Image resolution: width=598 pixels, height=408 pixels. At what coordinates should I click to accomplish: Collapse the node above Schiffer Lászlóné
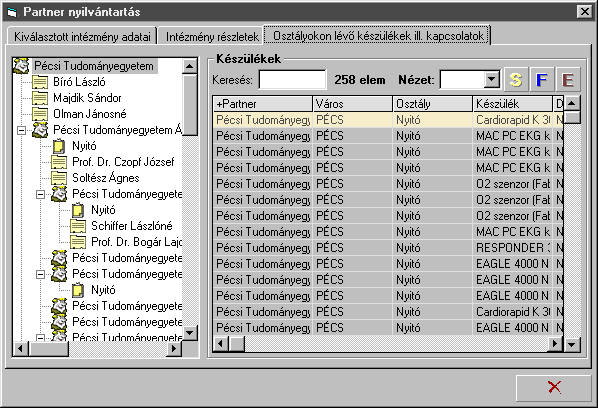[40, 194]
